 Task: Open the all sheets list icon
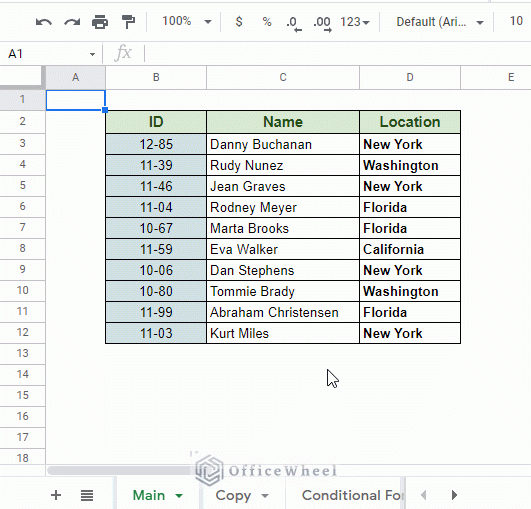click(x=87, y=495)
